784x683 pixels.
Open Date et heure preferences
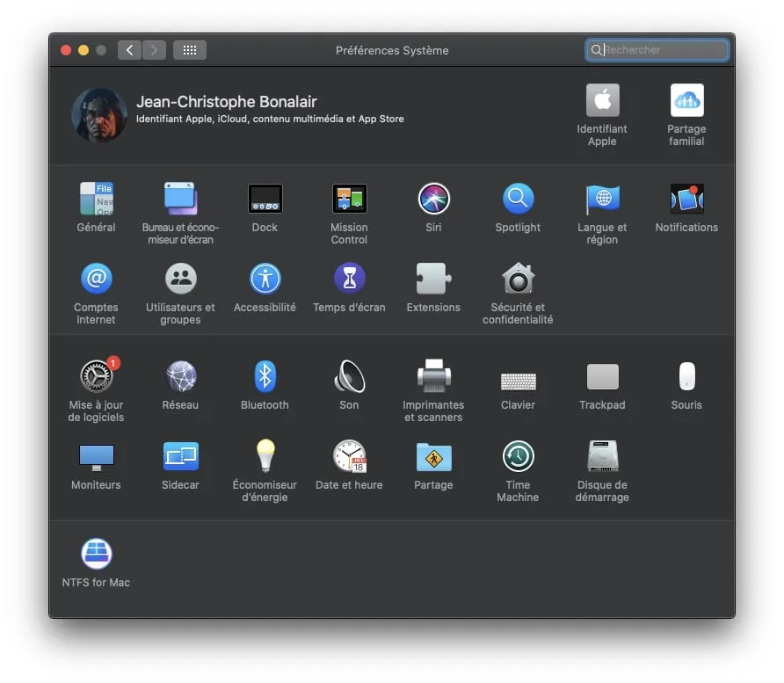coord(349,457)
